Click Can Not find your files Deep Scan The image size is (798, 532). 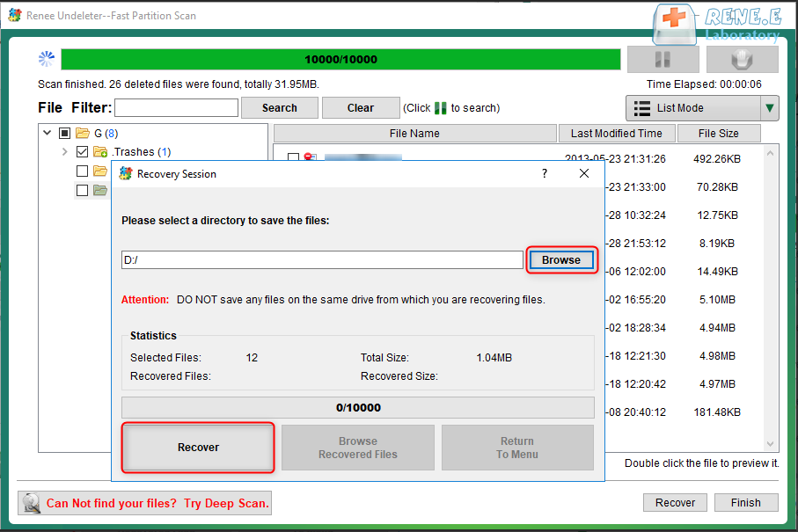[x=144, y=503]
